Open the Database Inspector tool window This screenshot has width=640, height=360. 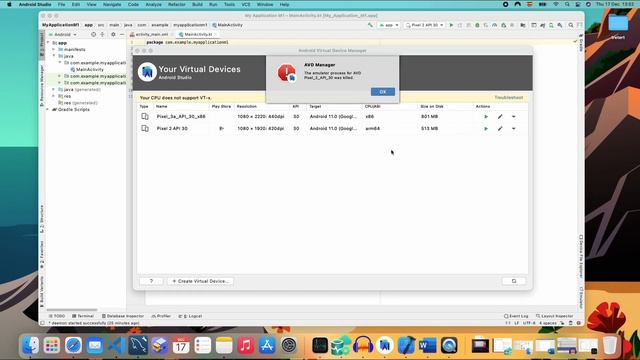pos(123,316)
